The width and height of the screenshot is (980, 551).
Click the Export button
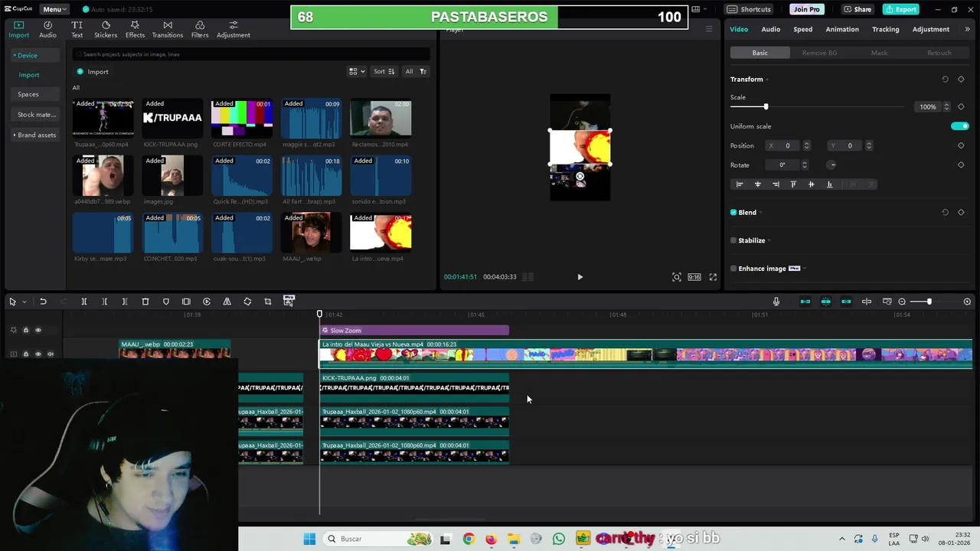(900, 9)
